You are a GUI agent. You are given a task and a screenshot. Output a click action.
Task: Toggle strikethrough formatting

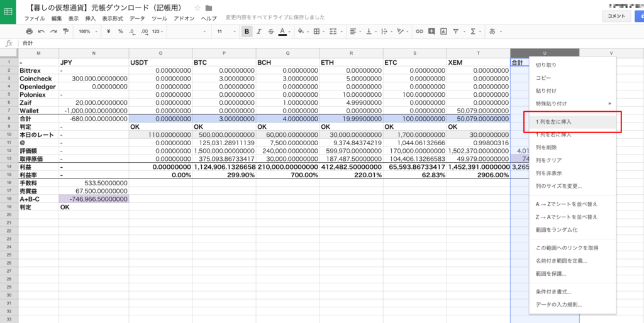tap(270, 31)
